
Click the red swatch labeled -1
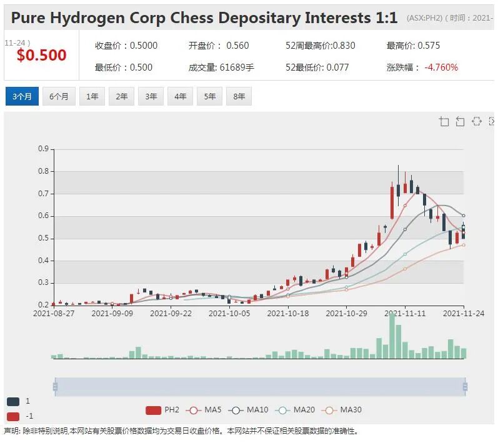pos(13,416)
